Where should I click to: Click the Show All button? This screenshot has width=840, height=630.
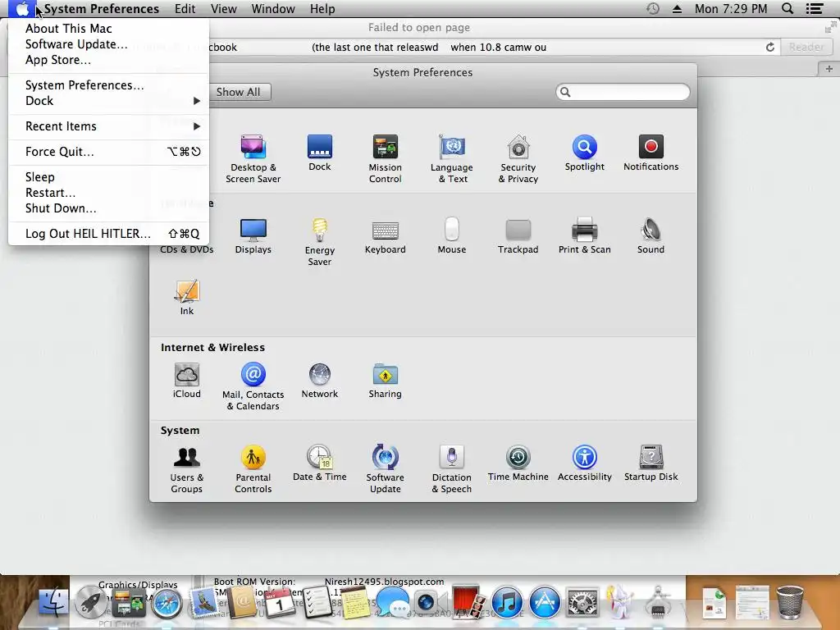(x=239, y=92)
